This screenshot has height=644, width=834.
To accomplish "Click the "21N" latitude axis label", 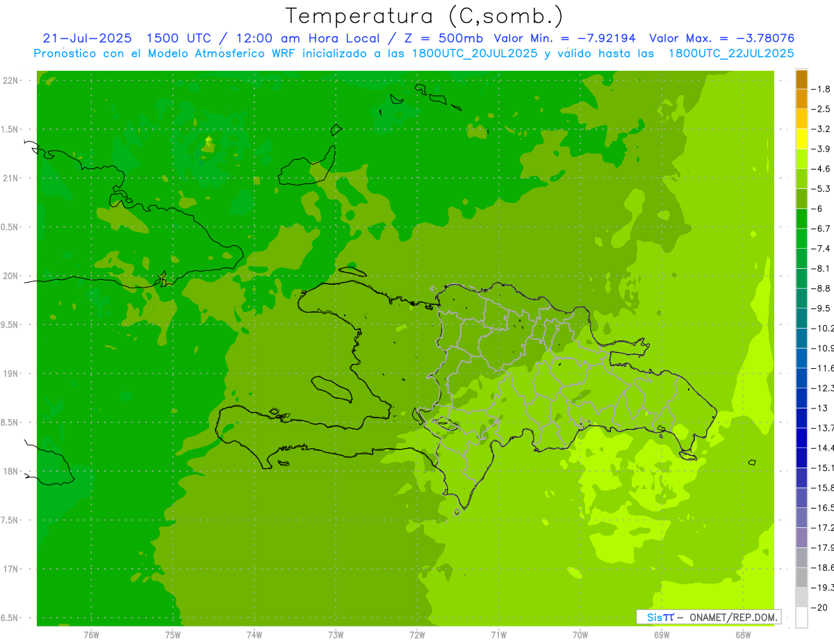I will (x=11, y=179).
